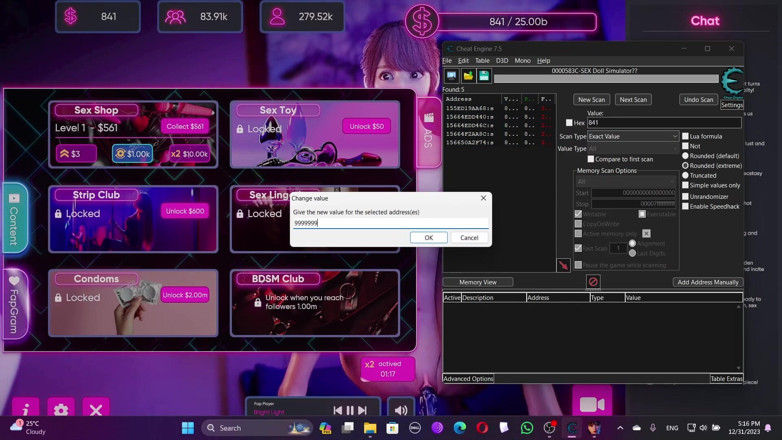
Task: Check the Lua formula option
Action: pyautogui.click(x=685, y=136)
